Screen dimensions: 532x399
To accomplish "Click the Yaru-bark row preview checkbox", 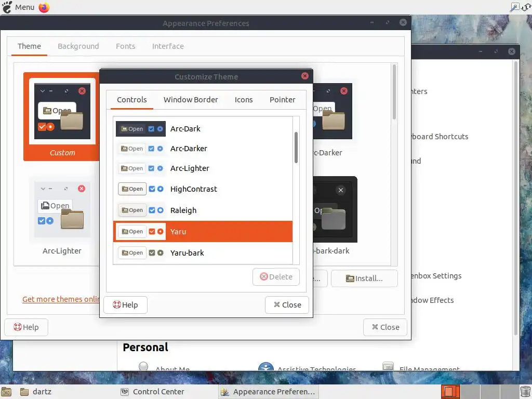I will pyautogui.click(x=152, y=253).
